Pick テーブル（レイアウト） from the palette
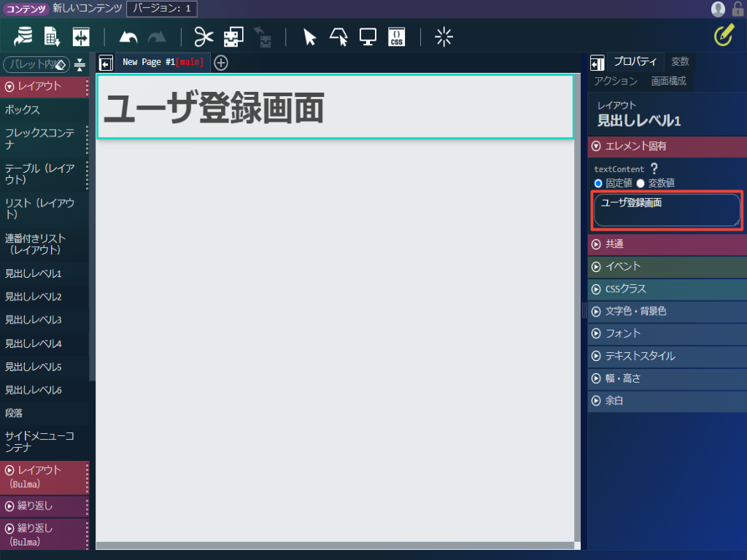Screen dimensions: 747x560 coord(44,174)
